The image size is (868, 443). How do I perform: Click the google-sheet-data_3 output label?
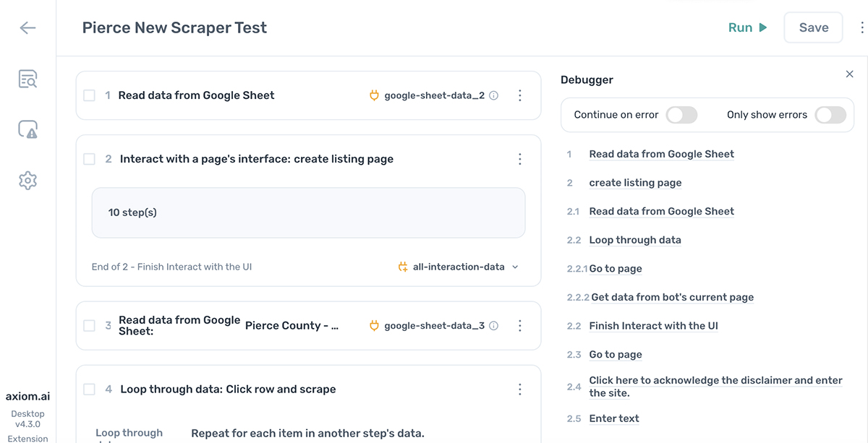(434, 325)
